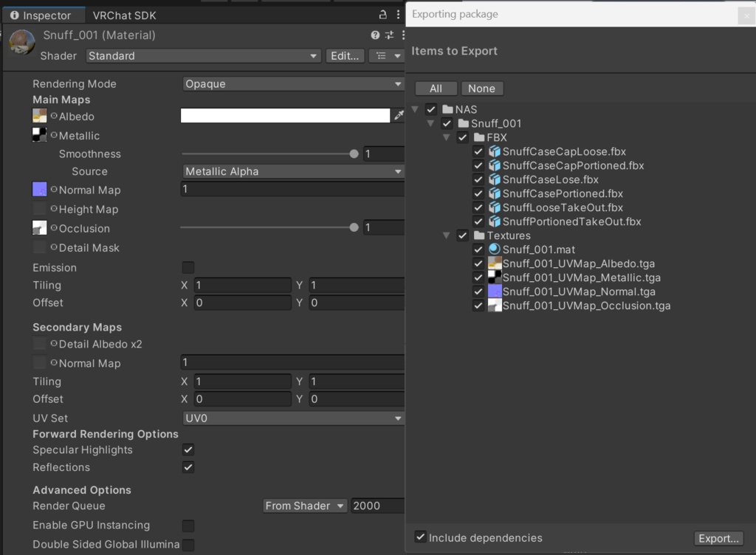Click the Detail Albedo x2 texture slot

(40, 343)
